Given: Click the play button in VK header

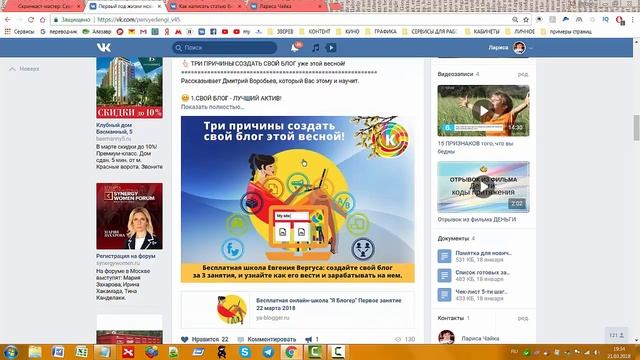Looking at the screenshot, I should [331, 48].
